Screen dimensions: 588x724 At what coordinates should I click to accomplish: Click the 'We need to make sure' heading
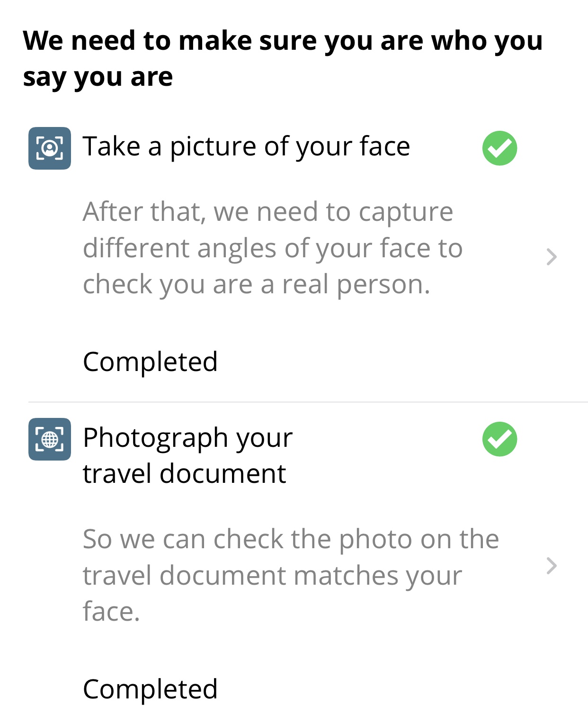coord(283,59)
